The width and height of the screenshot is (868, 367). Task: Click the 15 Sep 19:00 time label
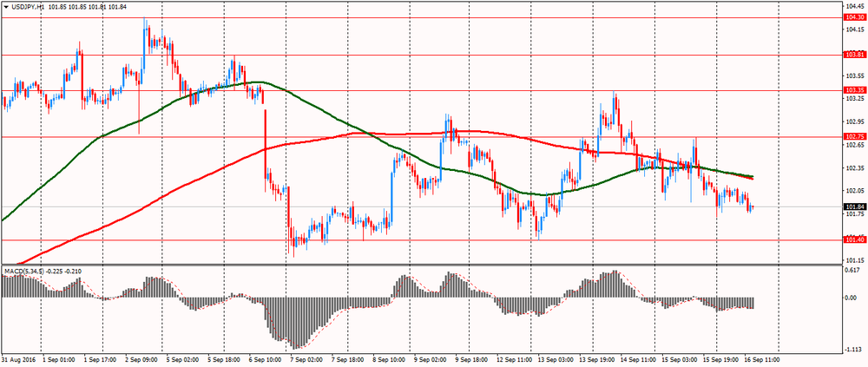click(x=720, y=359)
